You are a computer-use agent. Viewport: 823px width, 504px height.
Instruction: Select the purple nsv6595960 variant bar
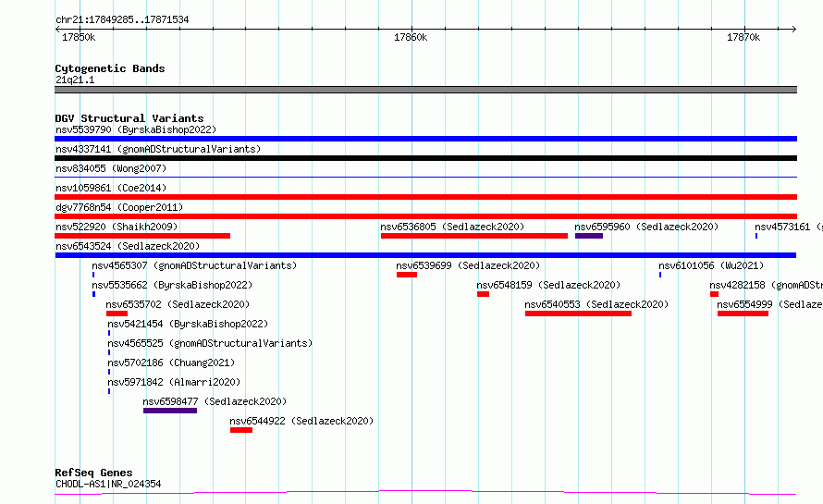(589, 236)
